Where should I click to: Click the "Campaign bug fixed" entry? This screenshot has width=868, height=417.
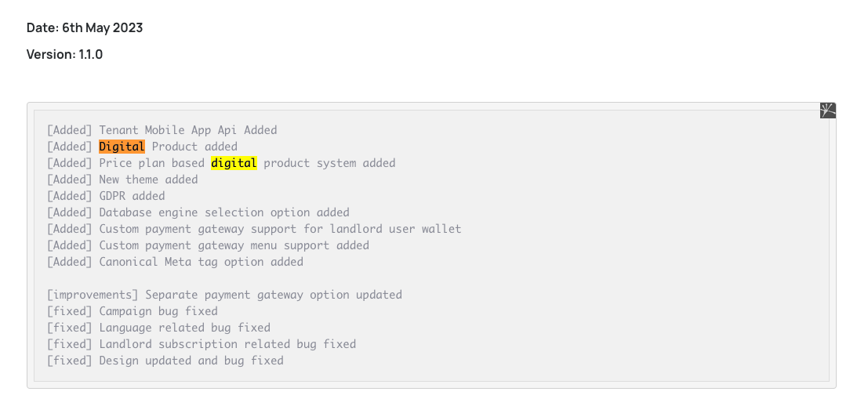click(158, 311)
